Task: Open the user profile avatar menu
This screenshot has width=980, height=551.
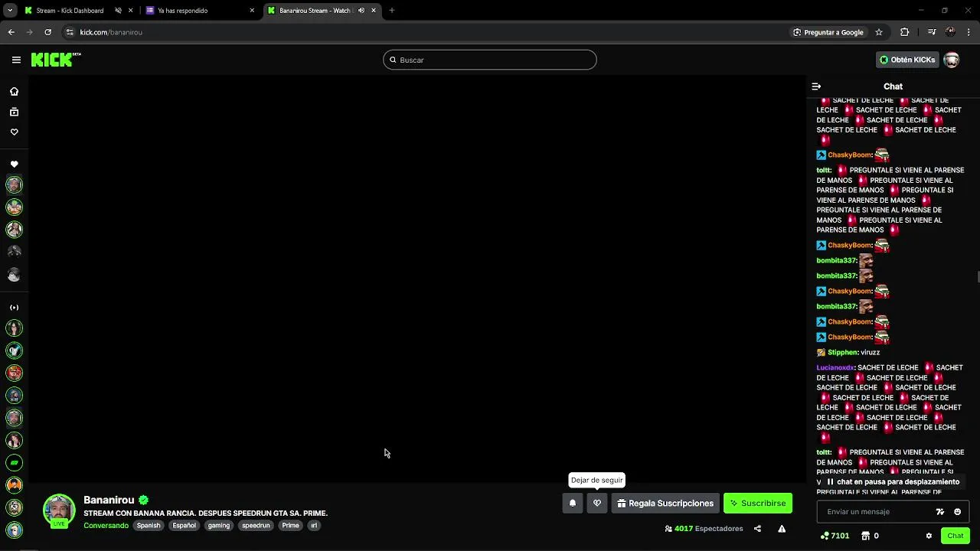Action: [x=952, y=60]
